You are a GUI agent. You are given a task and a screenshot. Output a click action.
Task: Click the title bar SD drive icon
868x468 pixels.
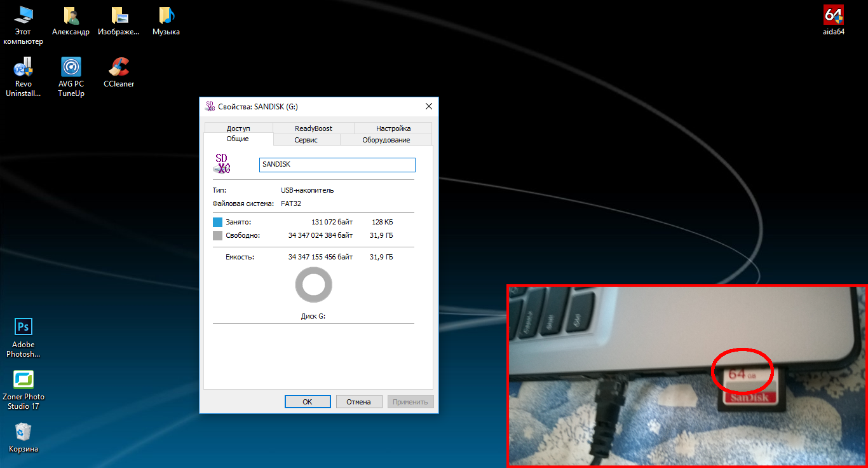tap(210, 106)
